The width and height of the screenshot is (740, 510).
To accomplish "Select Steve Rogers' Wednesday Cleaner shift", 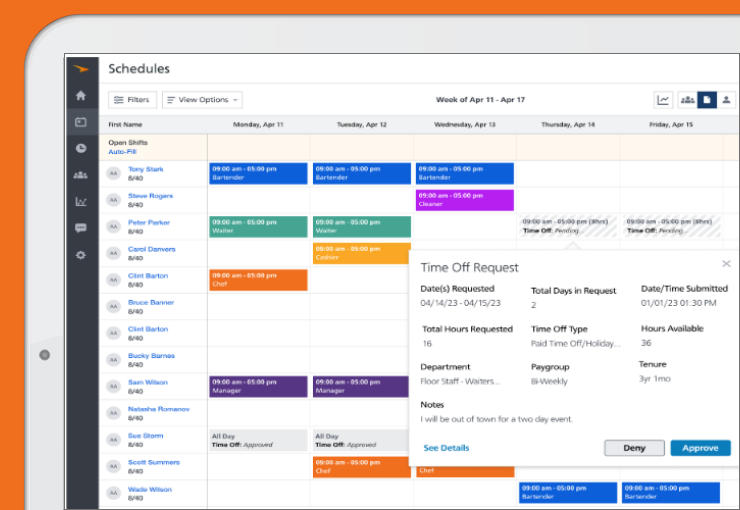I will coord(465,200).
